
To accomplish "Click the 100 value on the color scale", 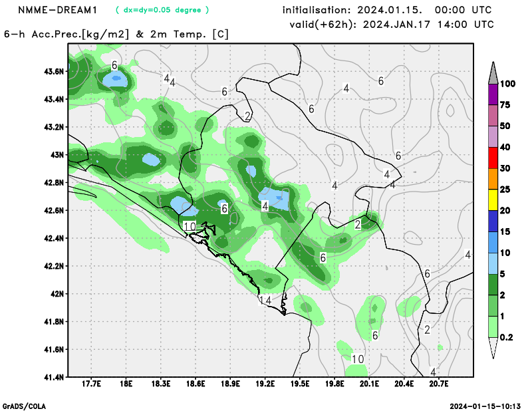I will pyautogui.click(x=508, y=84).
